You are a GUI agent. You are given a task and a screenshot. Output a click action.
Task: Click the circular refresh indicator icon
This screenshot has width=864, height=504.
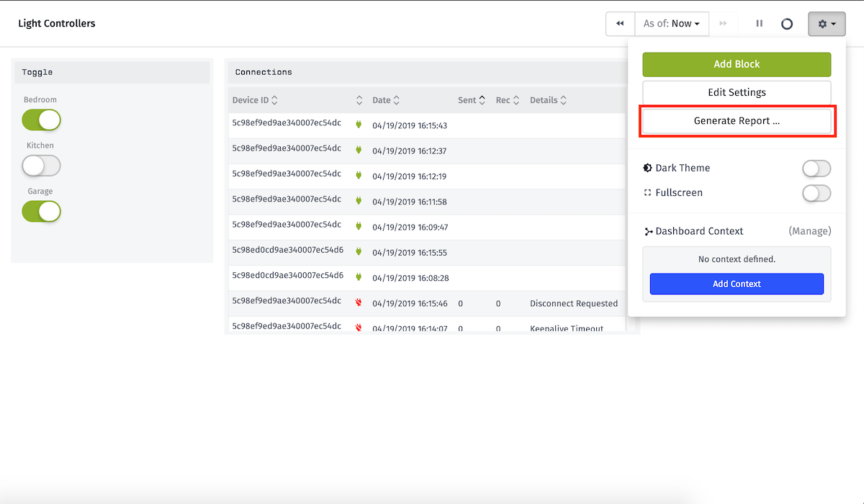[787, 24]
